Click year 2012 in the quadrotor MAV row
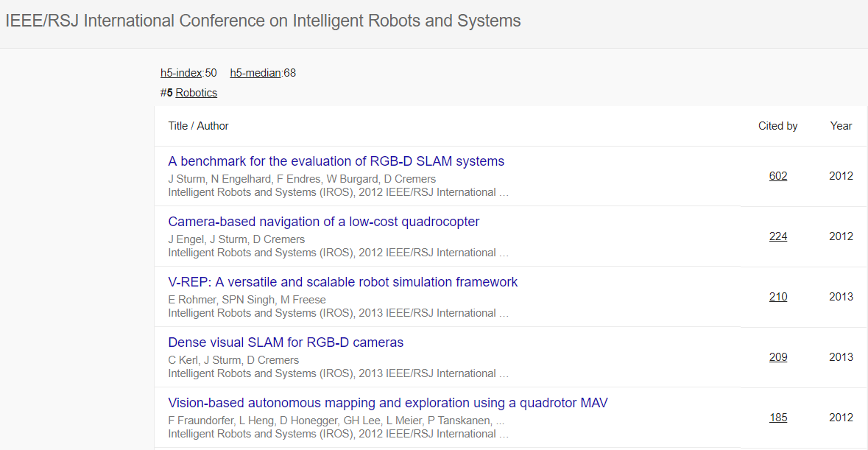 [841, 418]
